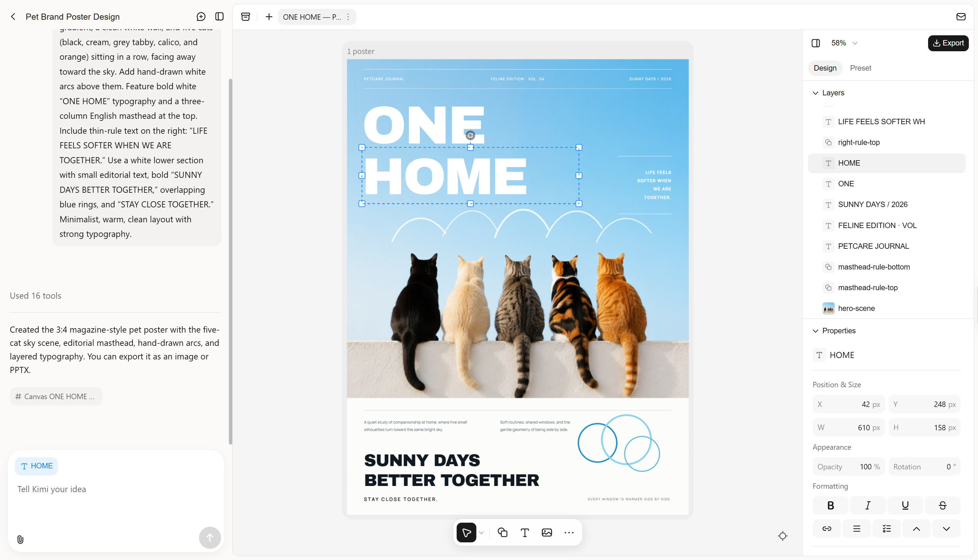Image resolution: width=978 pixels, height=560 pixels.
Task: Pick the Text tool in the bottom toolbar
Action: pos(525,532)
